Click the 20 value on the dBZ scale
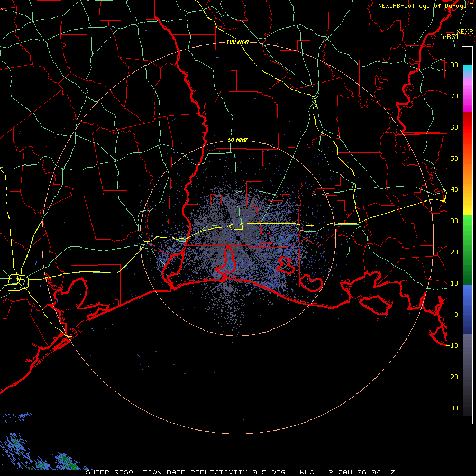Screen dimensions: 476x476 click(x=454, y=252)
